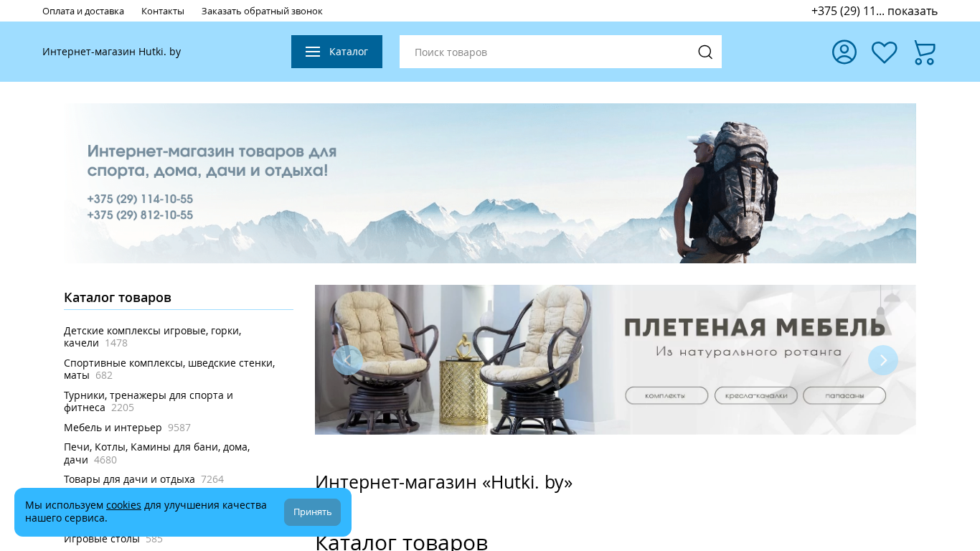The image size is (980, 551).
Task: Click кресла-качалки button in furniture banner
Action: click(756, 395)
